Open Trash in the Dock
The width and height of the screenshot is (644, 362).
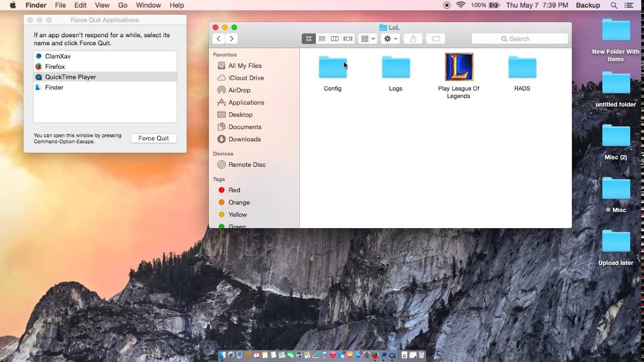421,354
